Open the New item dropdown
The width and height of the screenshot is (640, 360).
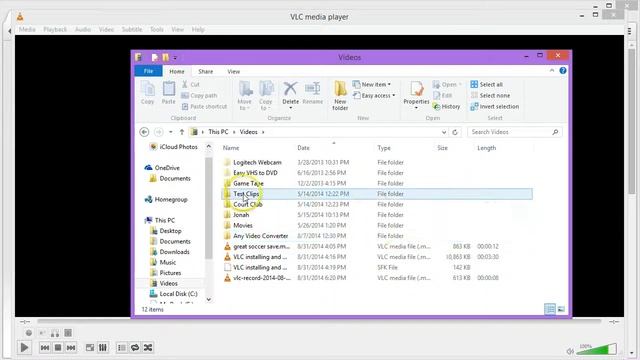[372, 84]
